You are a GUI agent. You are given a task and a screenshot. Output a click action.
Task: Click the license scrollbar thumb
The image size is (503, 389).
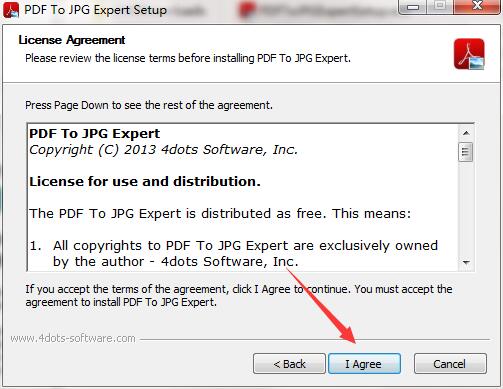(466, 152)
